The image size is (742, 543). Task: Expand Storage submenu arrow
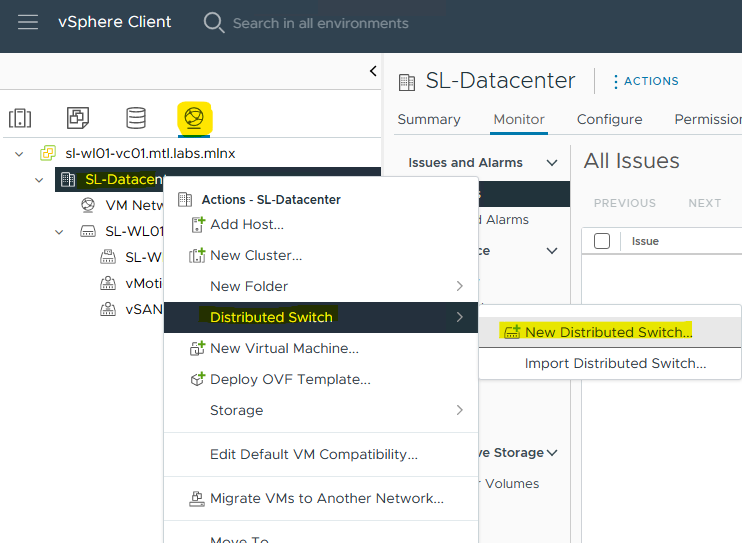pyautogui.click(x=459, y=410)
